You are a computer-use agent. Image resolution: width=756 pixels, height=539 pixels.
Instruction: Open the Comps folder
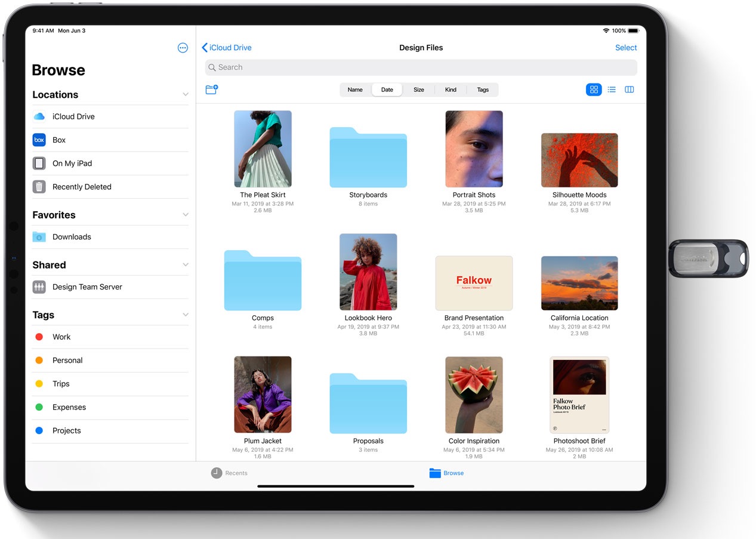click(x=263, y=281)
